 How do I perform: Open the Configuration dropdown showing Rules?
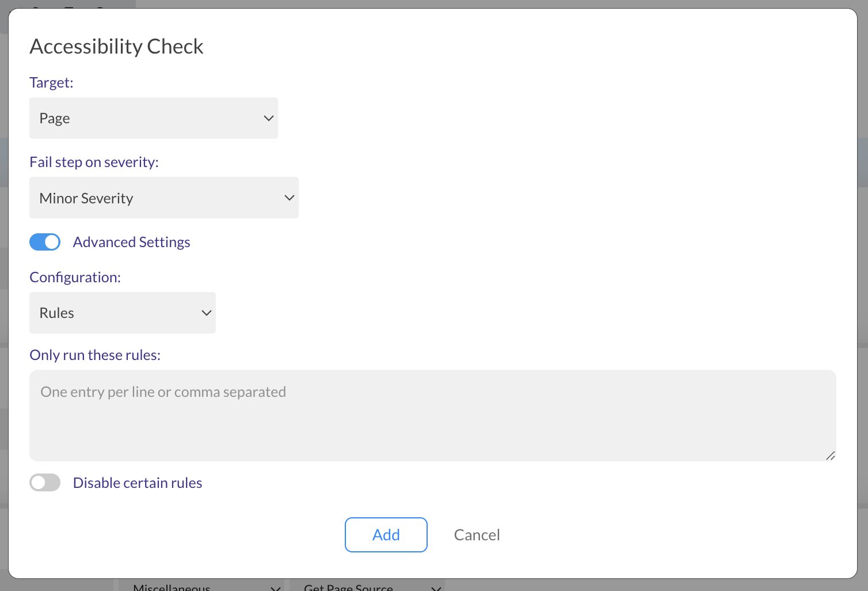tap(122, 312)
